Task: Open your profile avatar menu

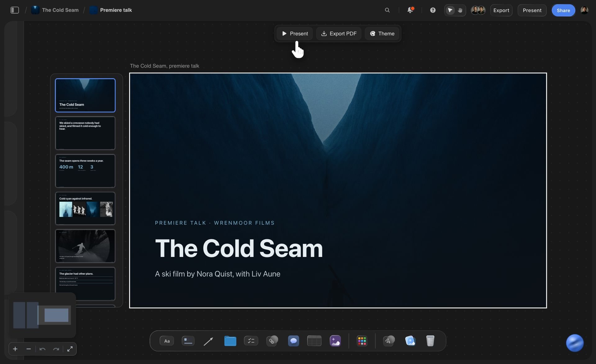Action: pyautogui.click(x=584, y=10)
